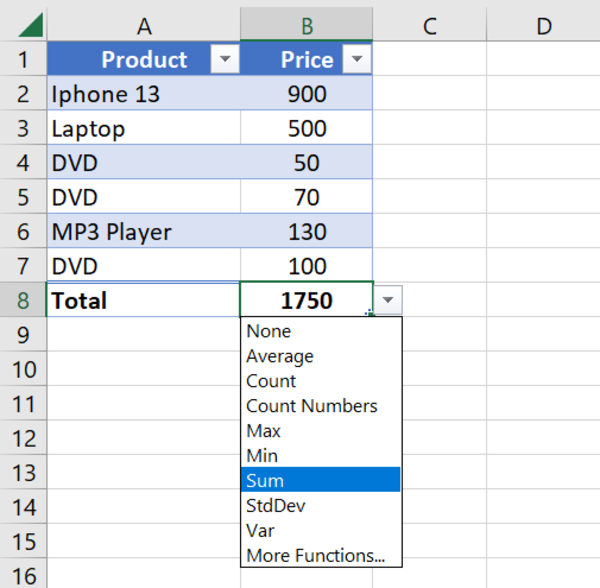Select the DVD cell in row 7
This screenshot has width=600, height=588.
point(144,265)
